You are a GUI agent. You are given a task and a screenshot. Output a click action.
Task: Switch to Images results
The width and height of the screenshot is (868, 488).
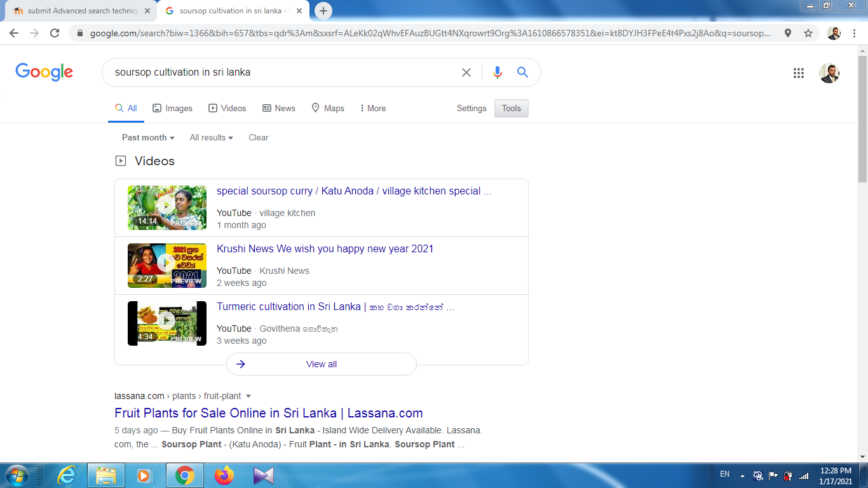pyautogui.click(x=172, y=108)
